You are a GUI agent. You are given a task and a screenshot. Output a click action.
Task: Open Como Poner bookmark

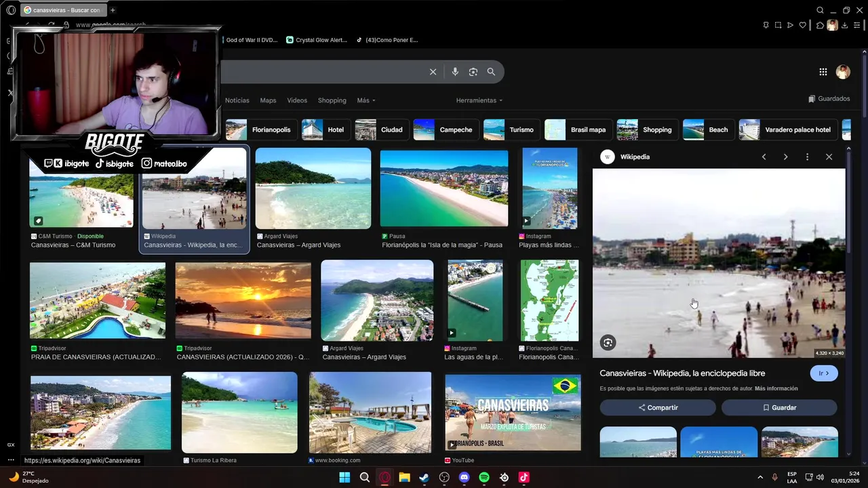click(388, 40)
